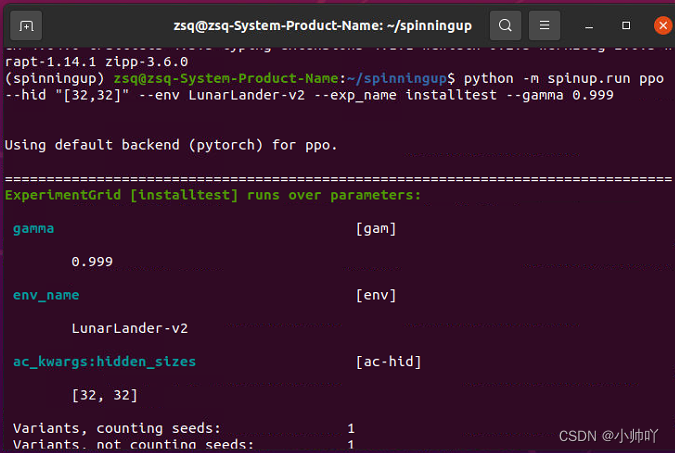The height and width of the screenshot is (453, 675).
Task: Click the '[ac-hid]' shorthand
Action: coord(388,362)
